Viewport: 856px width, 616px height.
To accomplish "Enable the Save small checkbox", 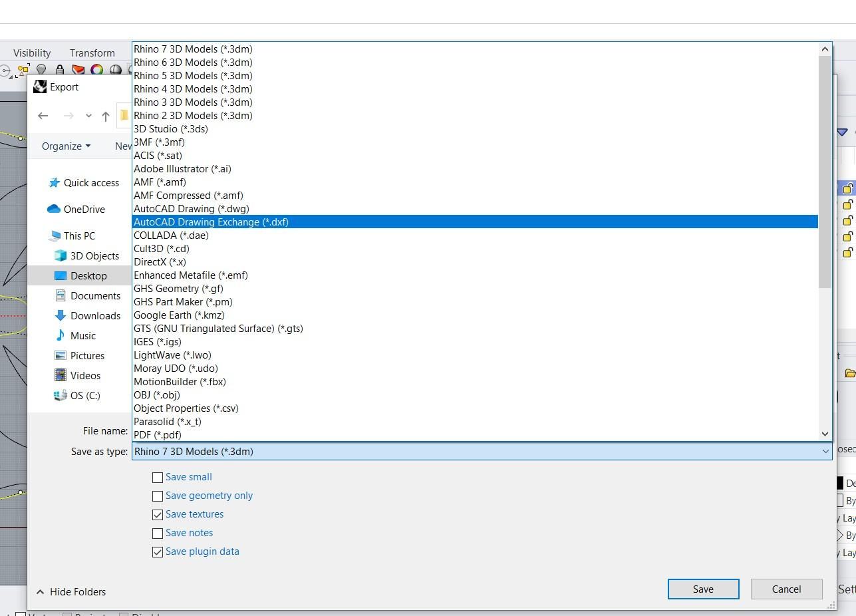I will click(x=158, y=477).
